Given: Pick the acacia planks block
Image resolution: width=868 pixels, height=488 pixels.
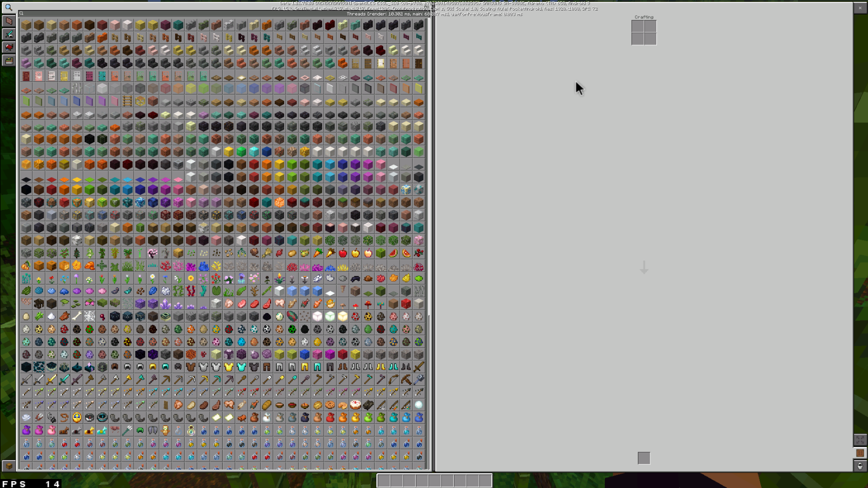Looking at the screenshot, I should pos(77,25).
